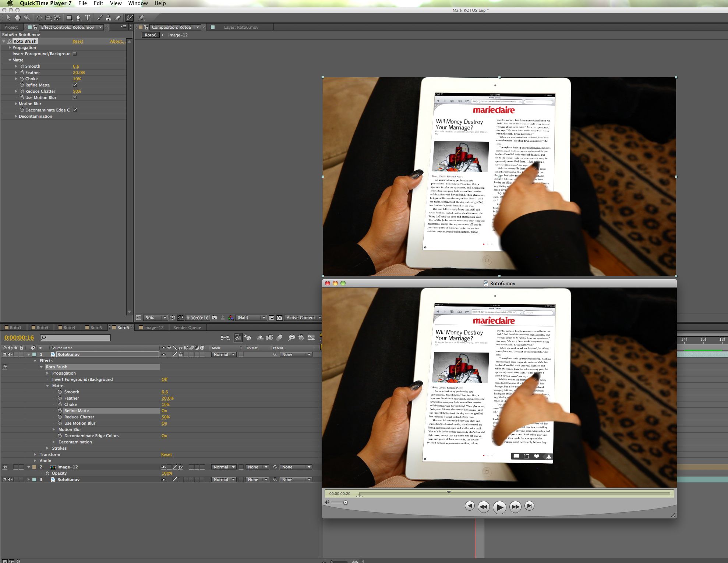The height and width of the screenshot is (563, 728).
Task: Open the composition mini-flowchart icon
Action: tap(225, 337)
